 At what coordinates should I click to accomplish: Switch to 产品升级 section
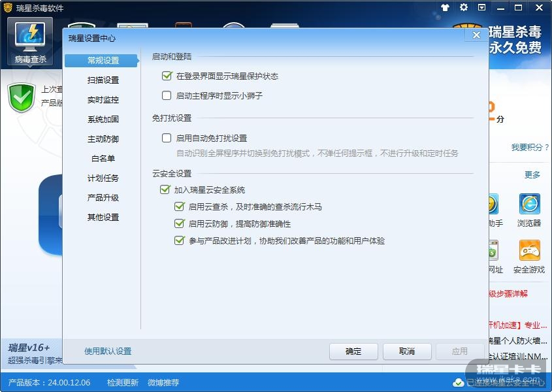point(103,197)
